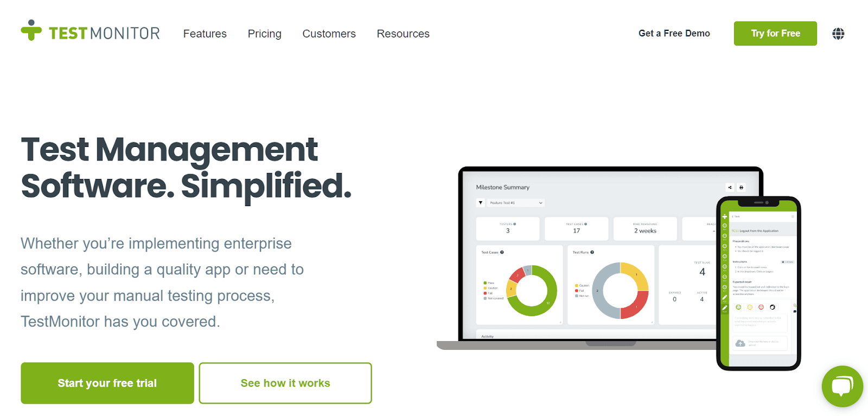Open the Customers menu item
The height and width of the screenshot is (416, 868).
pos(329,34)
